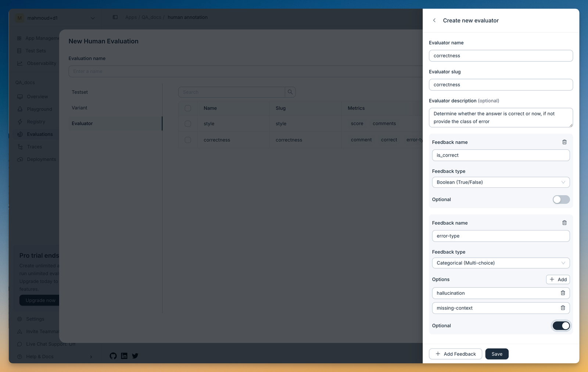588x372 pixels.
Task: Select the Traces icon in the sidebar
Action: [x=19, y=147]
